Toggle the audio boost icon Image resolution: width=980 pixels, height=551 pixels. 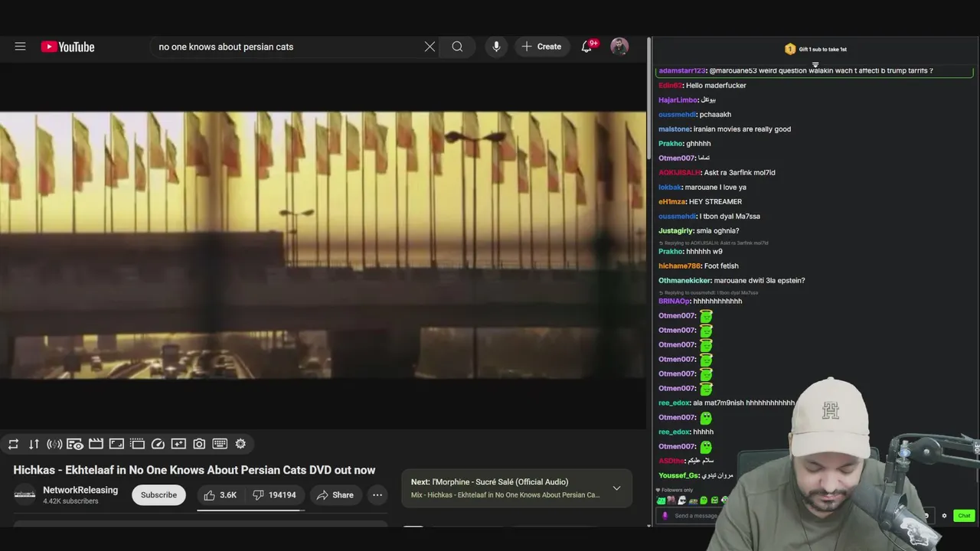(x=54, y=444)
